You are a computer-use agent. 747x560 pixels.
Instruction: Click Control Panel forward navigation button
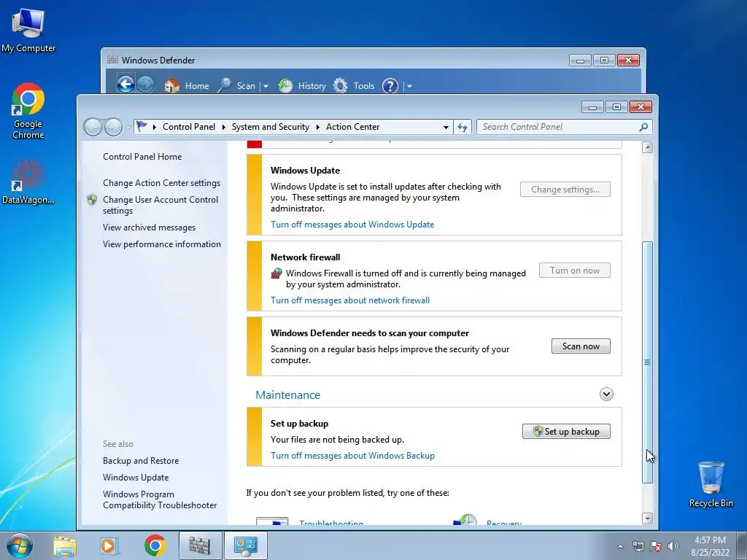point(113,127)
